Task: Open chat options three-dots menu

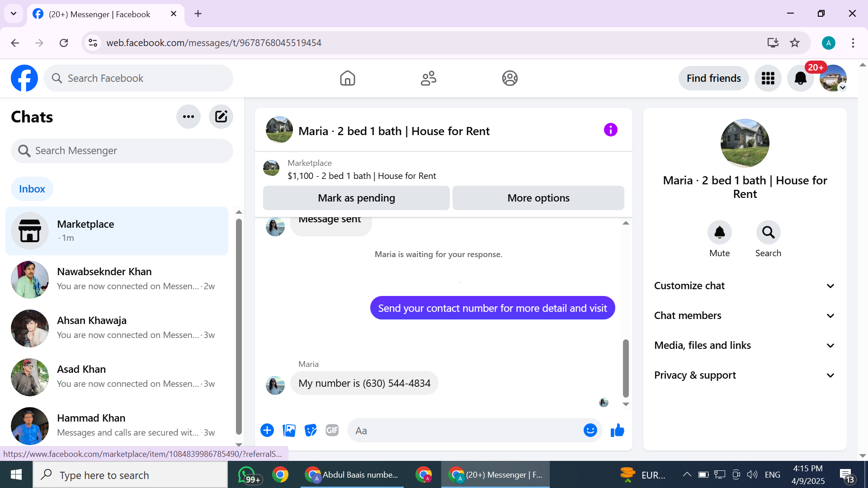Action: pyautogui.click(x=189, y=117)
